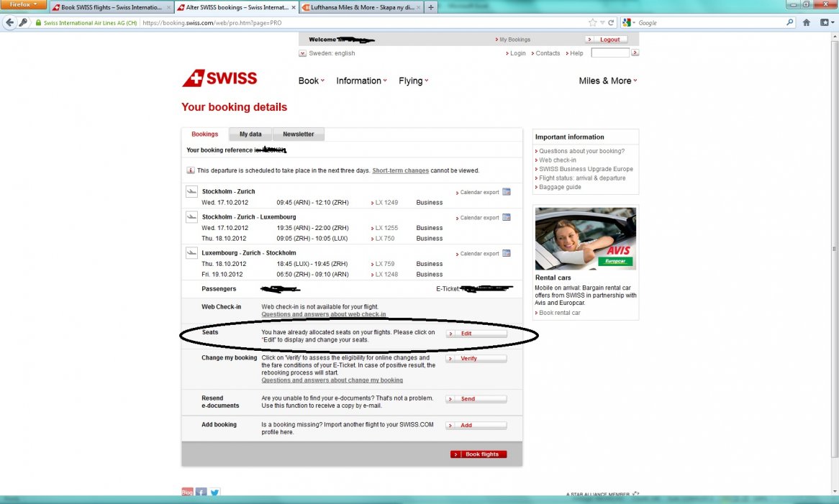Click the Edit seats button
The width and height of the screenshot is (839, 504).
point(476,334)
